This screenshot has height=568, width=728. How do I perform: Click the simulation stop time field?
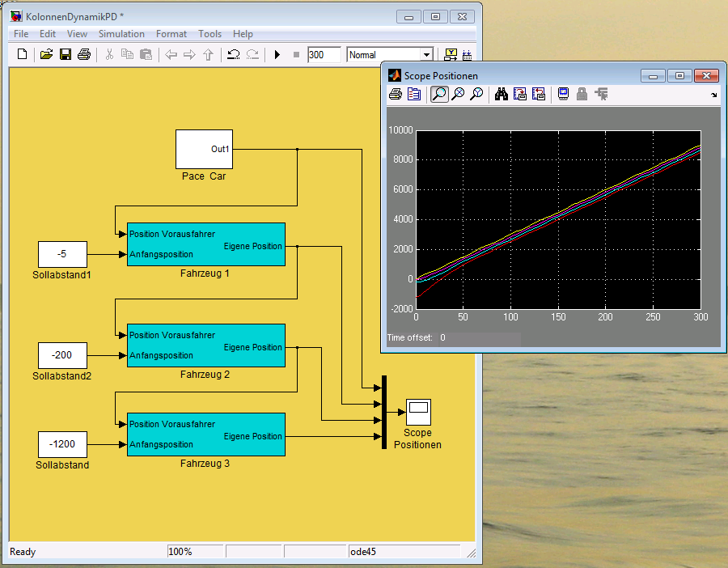tap(324, 55)
